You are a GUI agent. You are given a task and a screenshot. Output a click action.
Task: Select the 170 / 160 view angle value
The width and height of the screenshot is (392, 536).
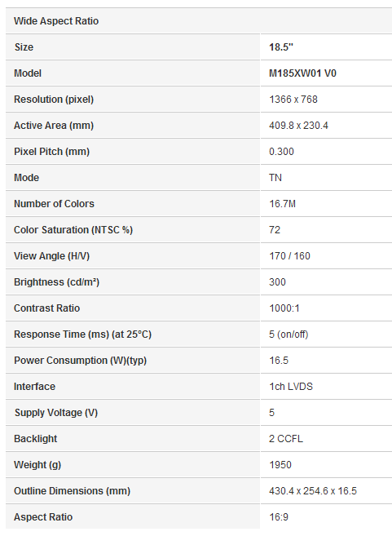pyautogui.click(x=289, y=256)
